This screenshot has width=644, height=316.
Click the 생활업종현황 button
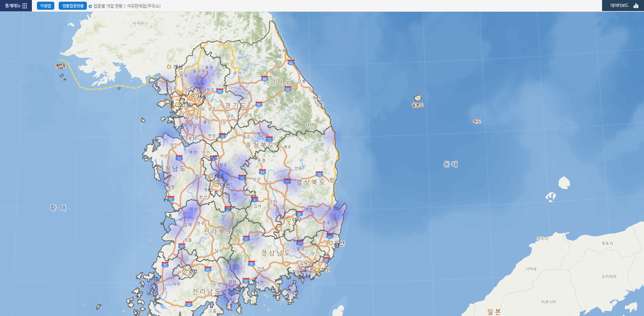coord(72,5)
